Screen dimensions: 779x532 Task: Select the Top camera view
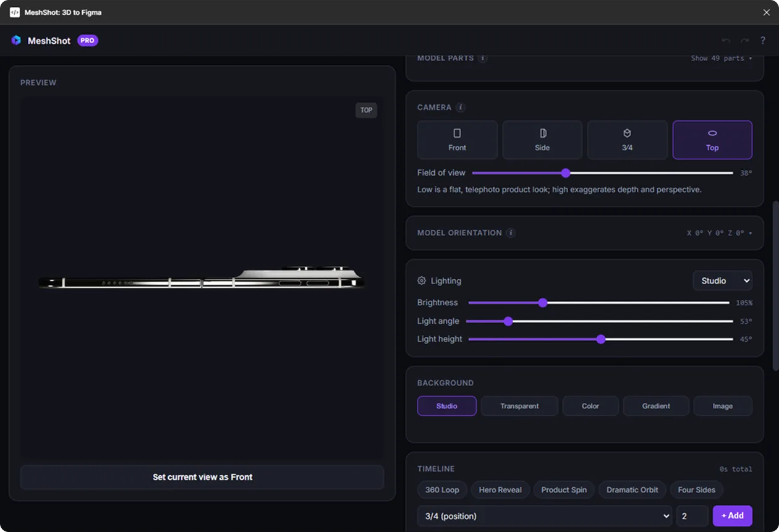point(712,140)
